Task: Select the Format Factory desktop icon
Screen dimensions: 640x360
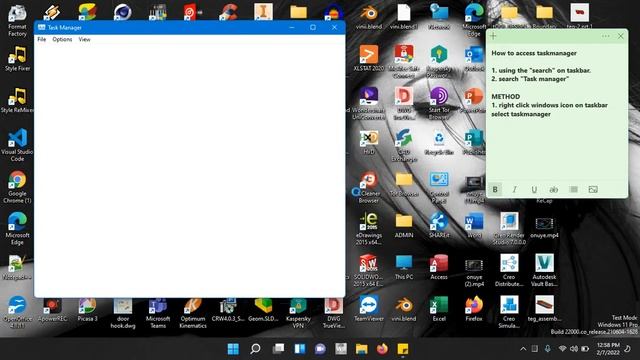Action: coord(17,20)
